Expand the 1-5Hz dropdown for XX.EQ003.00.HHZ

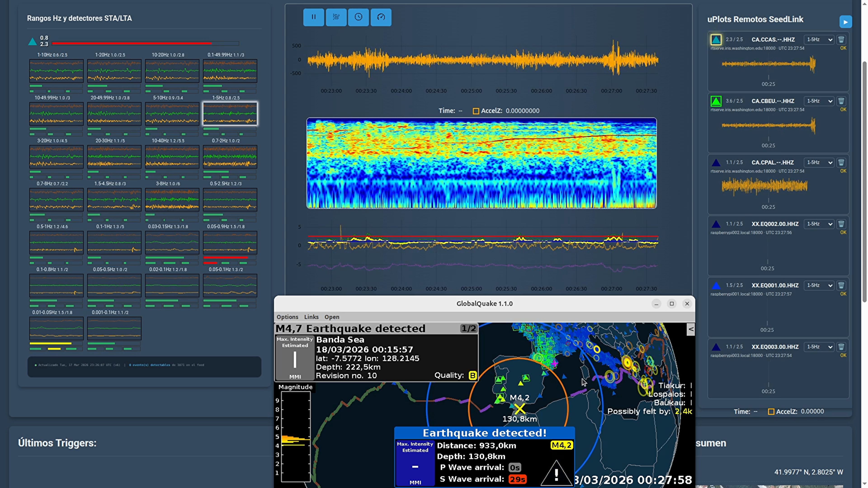pos(819,347)
